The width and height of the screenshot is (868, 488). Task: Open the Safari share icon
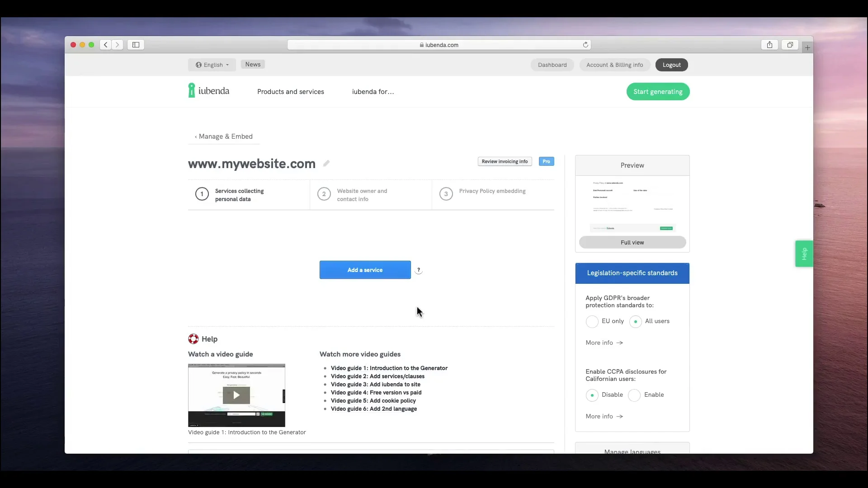769,45
